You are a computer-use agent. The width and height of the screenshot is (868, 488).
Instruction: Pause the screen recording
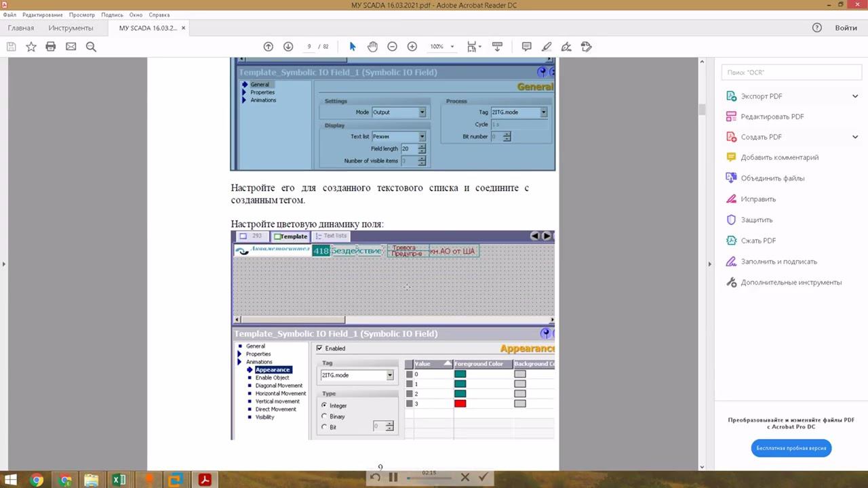point(393,477)
